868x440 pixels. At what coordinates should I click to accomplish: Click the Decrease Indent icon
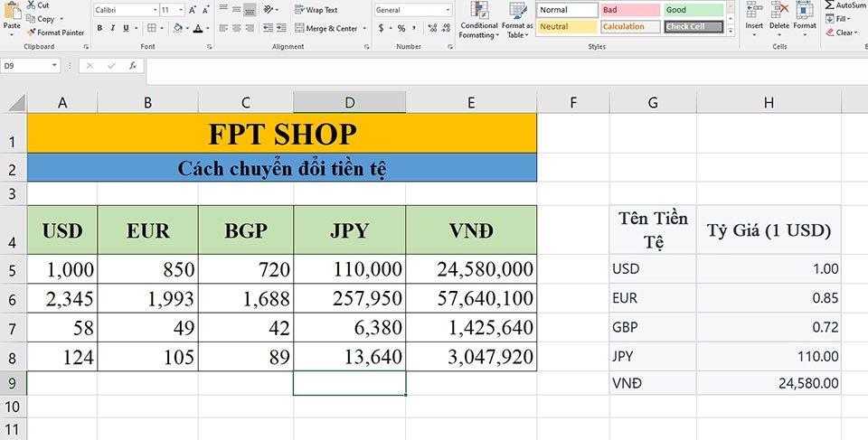(x=268, y=28)
